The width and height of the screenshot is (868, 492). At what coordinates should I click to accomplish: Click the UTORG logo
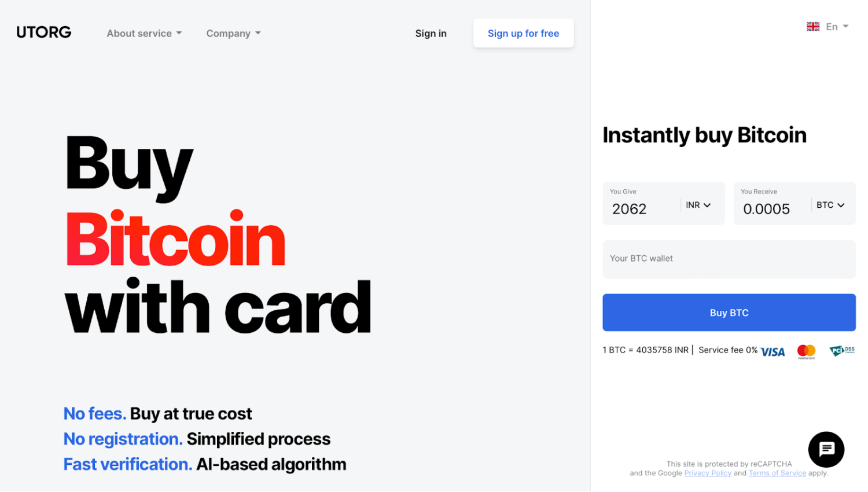click(43, 32)
